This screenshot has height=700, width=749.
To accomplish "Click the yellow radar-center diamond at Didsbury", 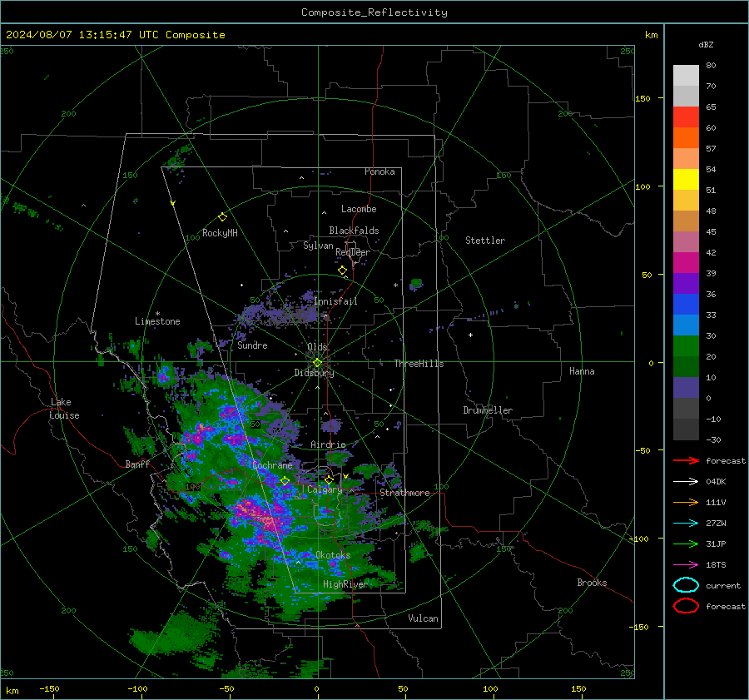I will [317, 363].
